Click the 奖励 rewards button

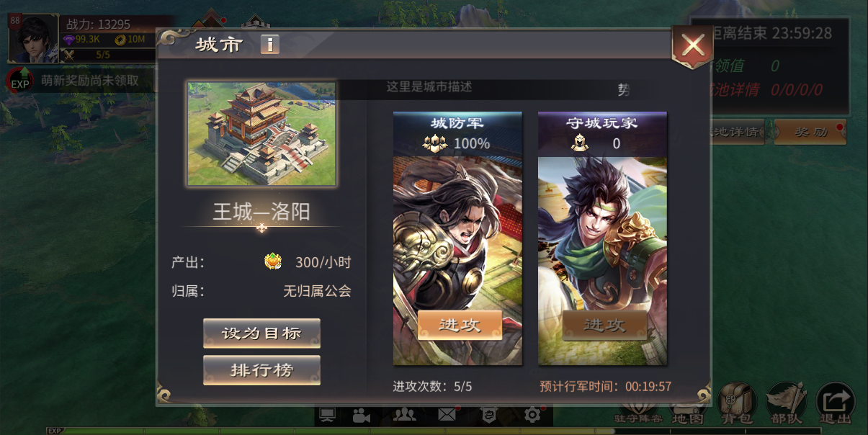click(810, 133)
